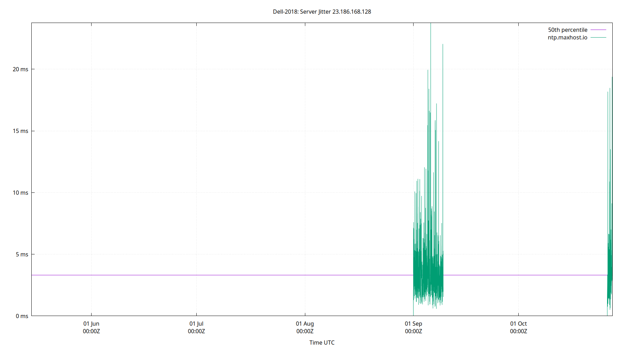644x348 pixels.
Task: Select the Time UTC axis label
Action: pos(321,342)
